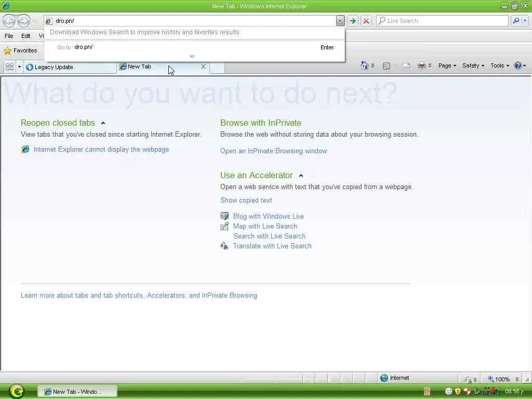Reopen 'Internet Explorer cannot display the webpage' link

pyautogui.click(x=101, y=150)
